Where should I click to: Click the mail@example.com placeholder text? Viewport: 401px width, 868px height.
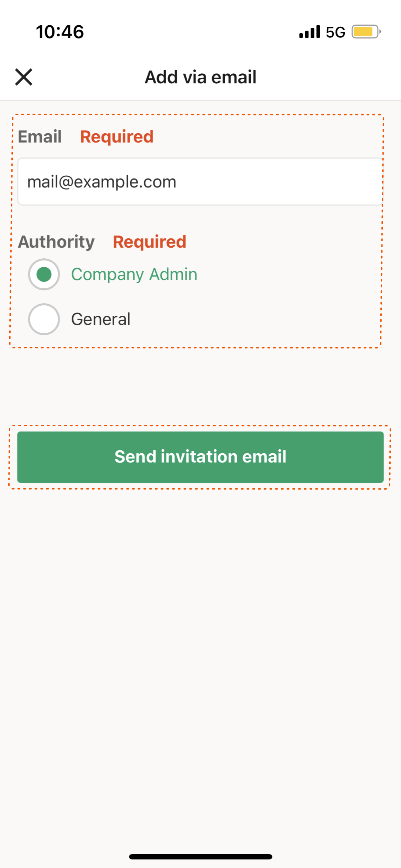(102, 182)
